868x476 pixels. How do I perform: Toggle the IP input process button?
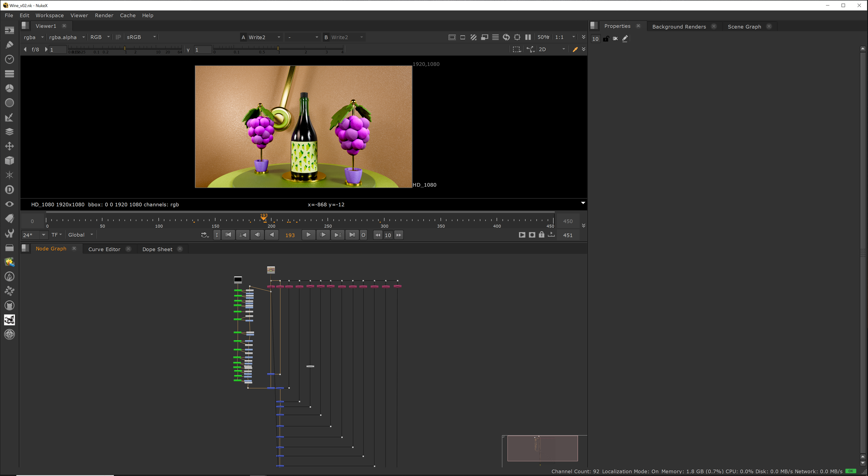[x=118, y=37]
